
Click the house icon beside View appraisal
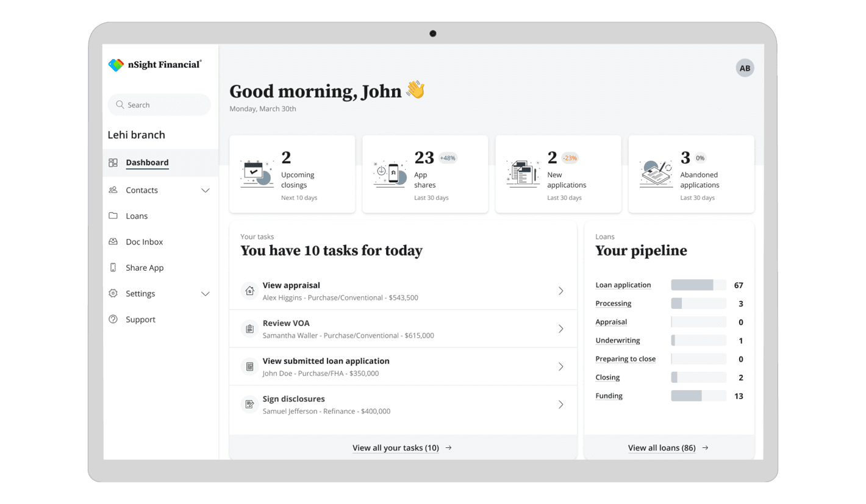pyautogui.click(x=249, y=291)
